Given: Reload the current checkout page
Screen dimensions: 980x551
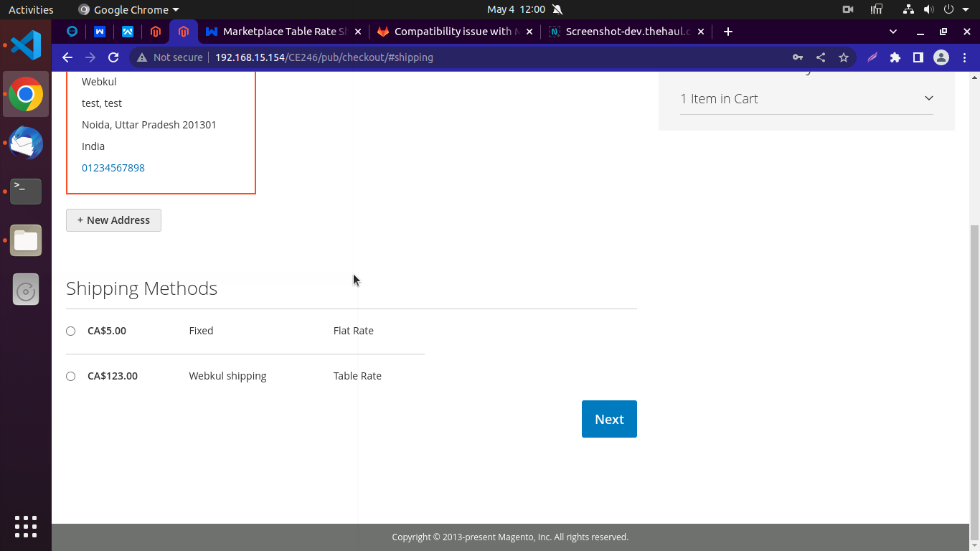Looking at the screenshot, I should pos(113,57).
